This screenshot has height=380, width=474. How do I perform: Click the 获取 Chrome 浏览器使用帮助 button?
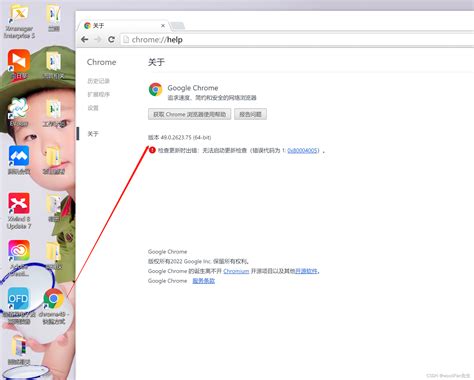(x=189, y=114)
